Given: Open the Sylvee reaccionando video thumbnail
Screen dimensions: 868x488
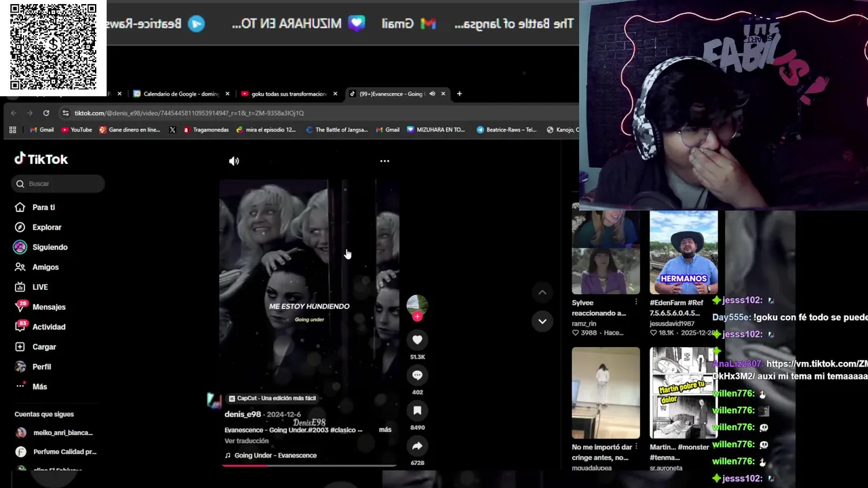Looking at the screenshot, I should (606, 252).
